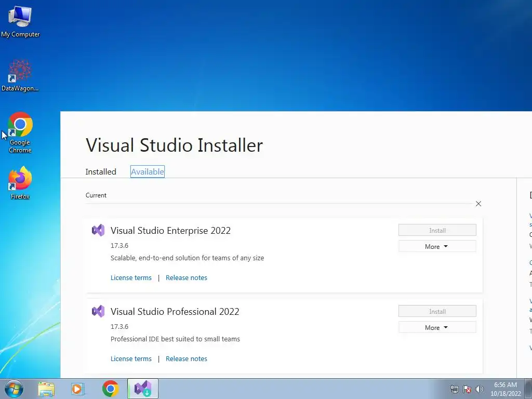This screenshot has width=532, height=399.
Task: Open the Windows Start menu orb
Action: pos(14,389)
